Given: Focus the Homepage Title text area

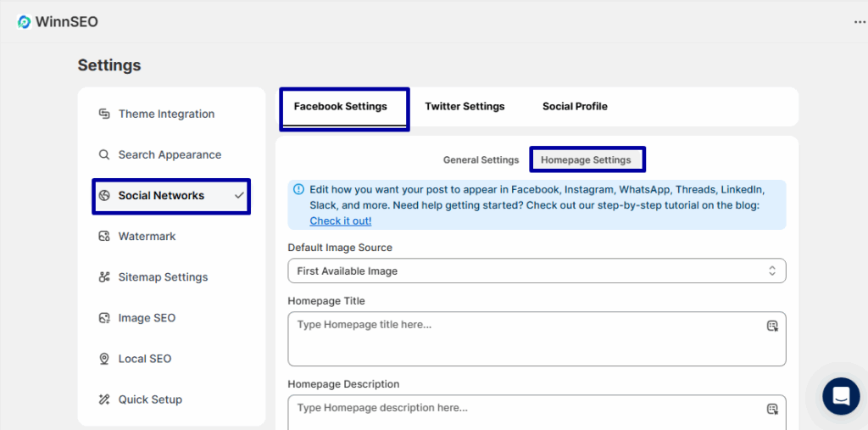Looking at the screenshot, I should point(537,338).
